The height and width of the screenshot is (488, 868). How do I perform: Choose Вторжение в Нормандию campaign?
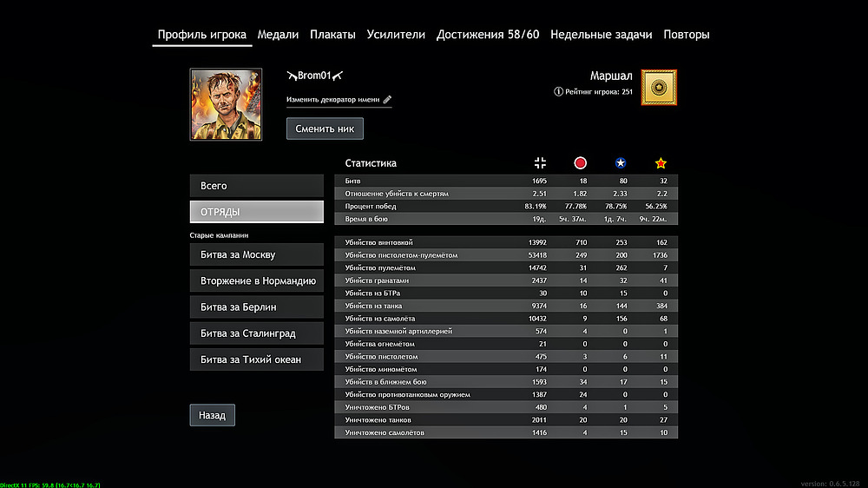click(256, 281)
